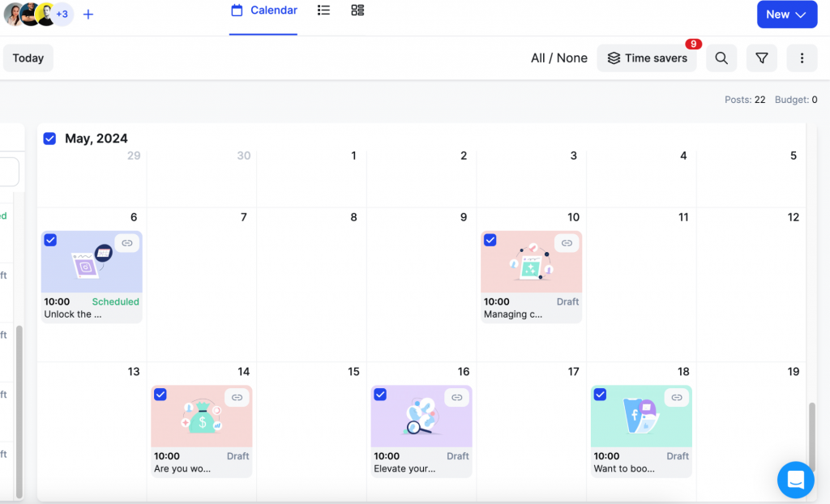Deselect the checkbox on the May 10 draft
830x504 pixels.
coord(490,240)
